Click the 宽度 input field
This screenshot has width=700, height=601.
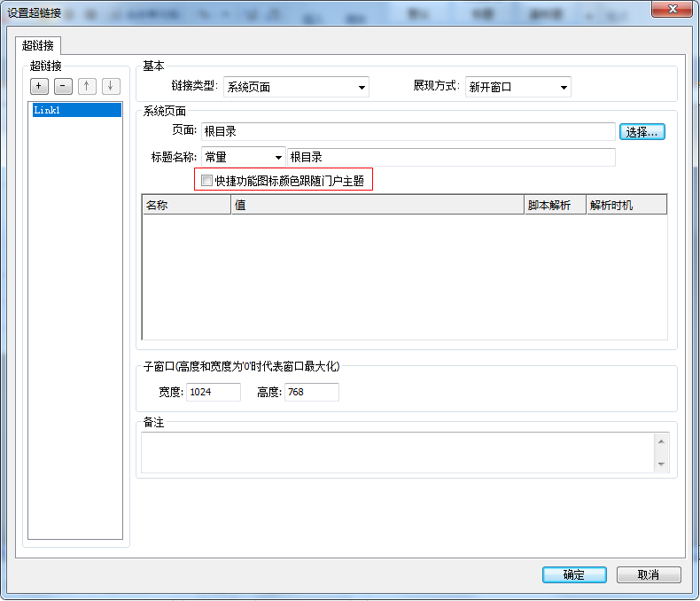[x=213, y=392]
